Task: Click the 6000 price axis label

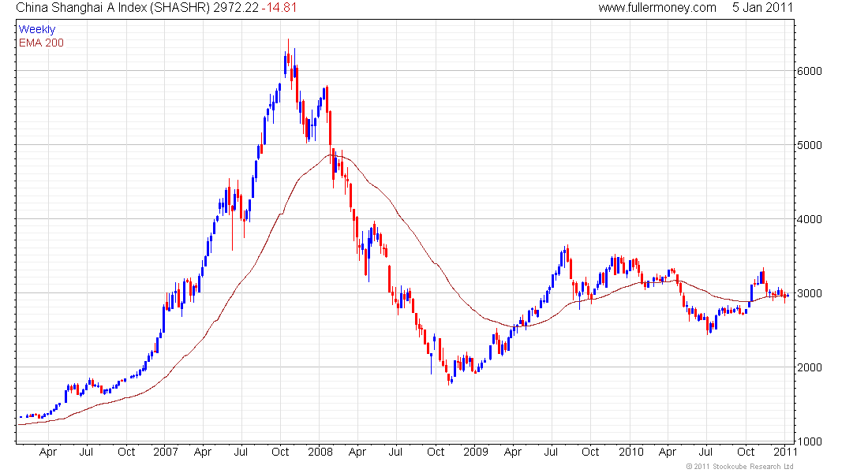Action: click(x=810, y=72)
